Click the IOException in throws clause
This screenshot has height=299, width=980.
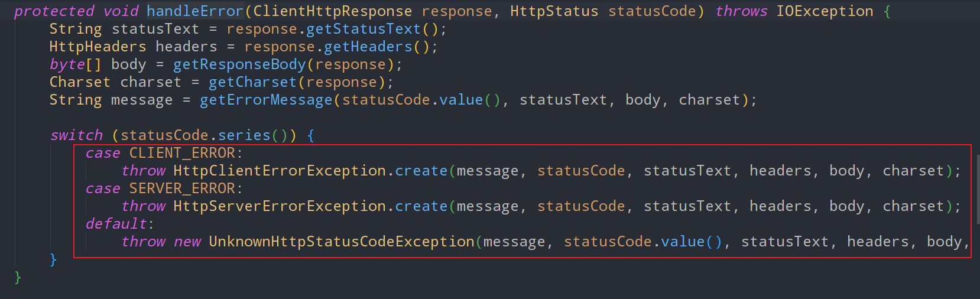click(825, 11)
